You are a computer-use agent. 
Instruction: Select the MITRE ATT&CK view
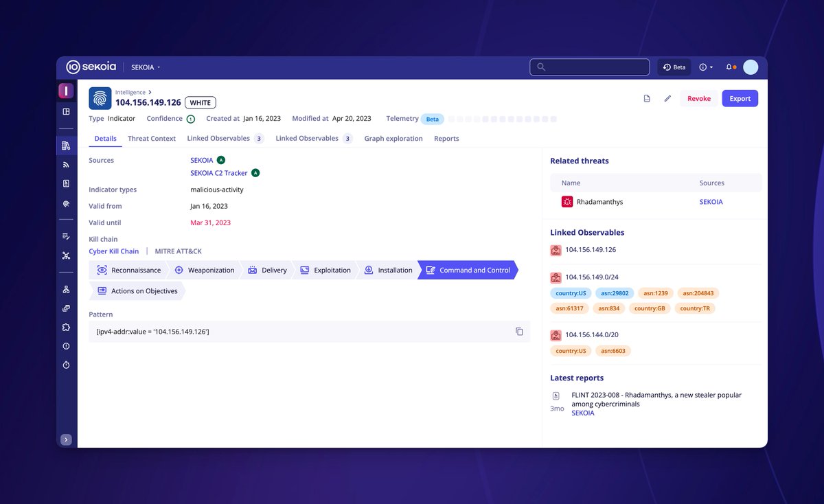click(179, 251)
